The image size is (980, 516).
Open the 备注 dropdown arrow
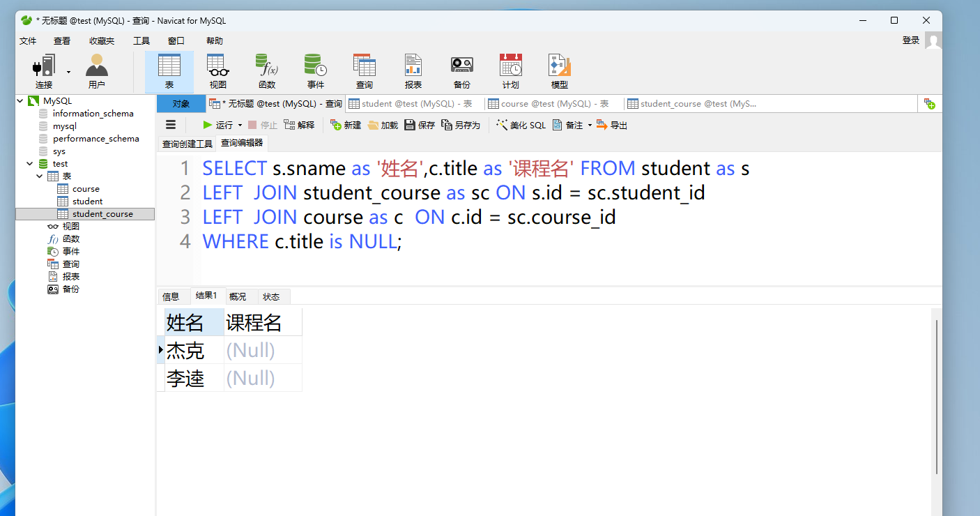click(590, 126)
